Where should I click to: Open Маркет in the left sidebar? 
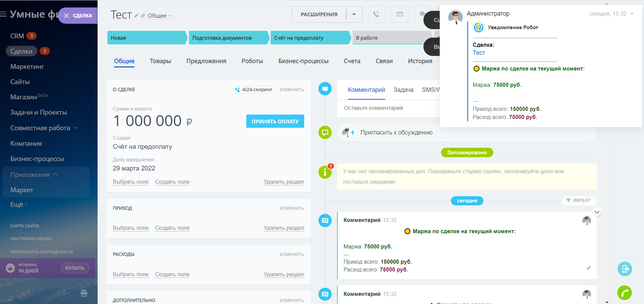tap(22, 190)
